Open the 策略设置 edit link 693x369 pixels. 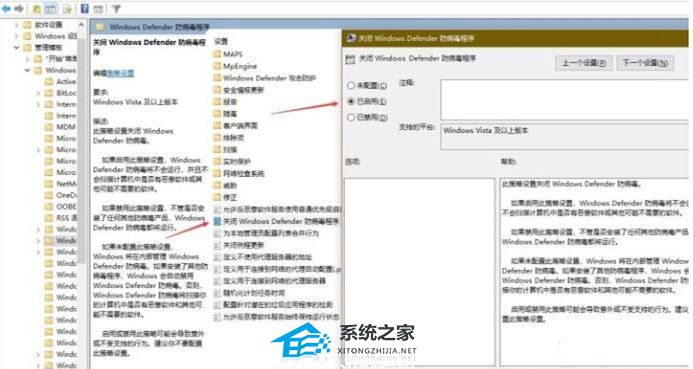(120, 73)
